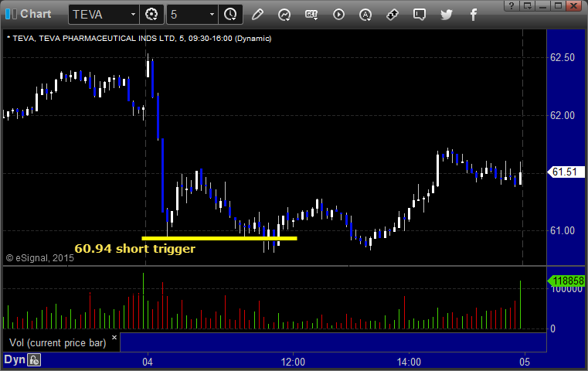
Task: Share chart on Twitter
Action: pos(447,15)
